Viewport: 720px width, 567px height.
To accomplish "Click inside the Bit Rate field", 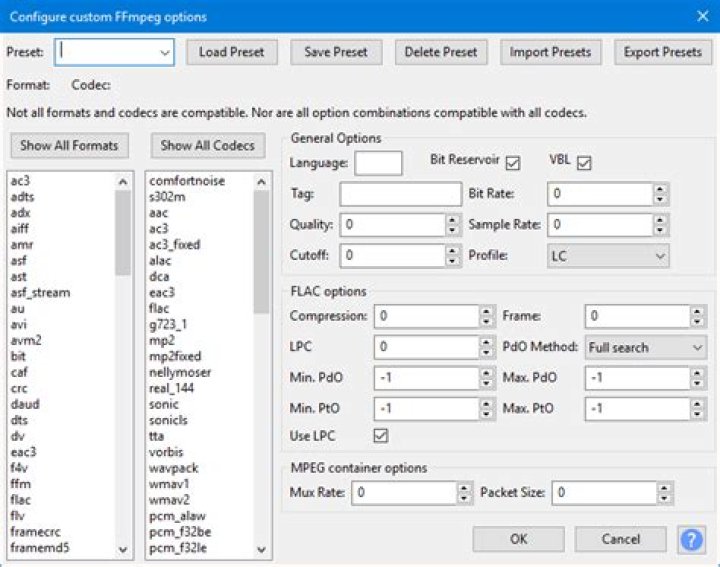I will (x=600, y=194).
